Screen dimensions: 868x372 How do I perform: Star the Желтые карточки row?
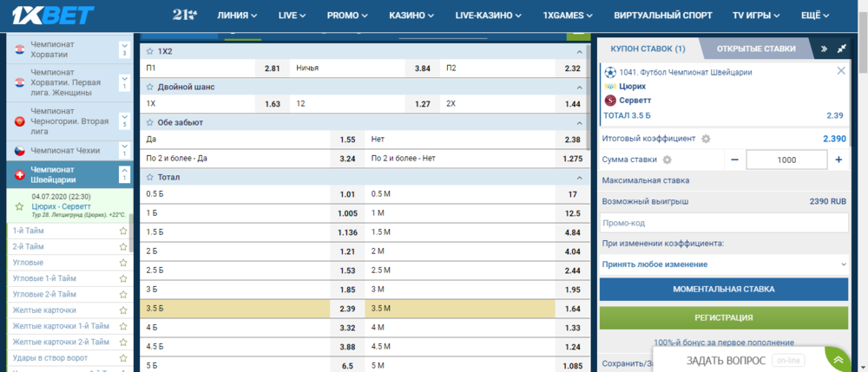click(123, 310)
